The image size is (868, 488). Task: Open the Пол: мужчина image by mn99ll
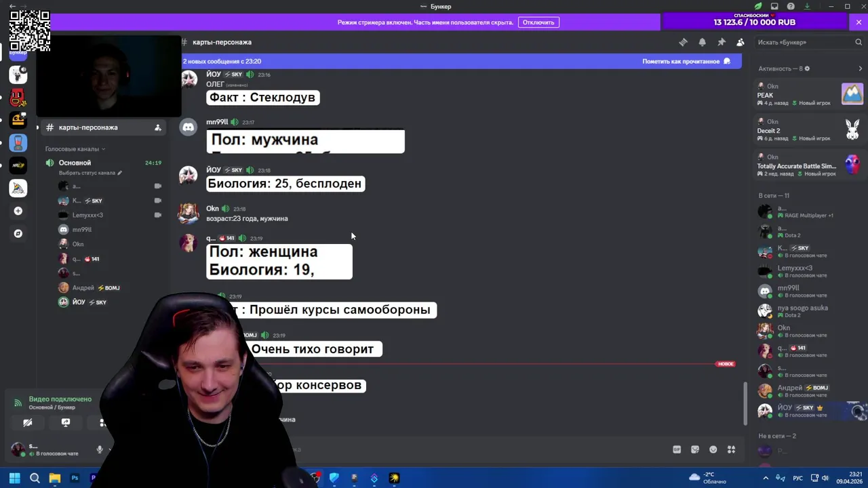pos(305,141)
